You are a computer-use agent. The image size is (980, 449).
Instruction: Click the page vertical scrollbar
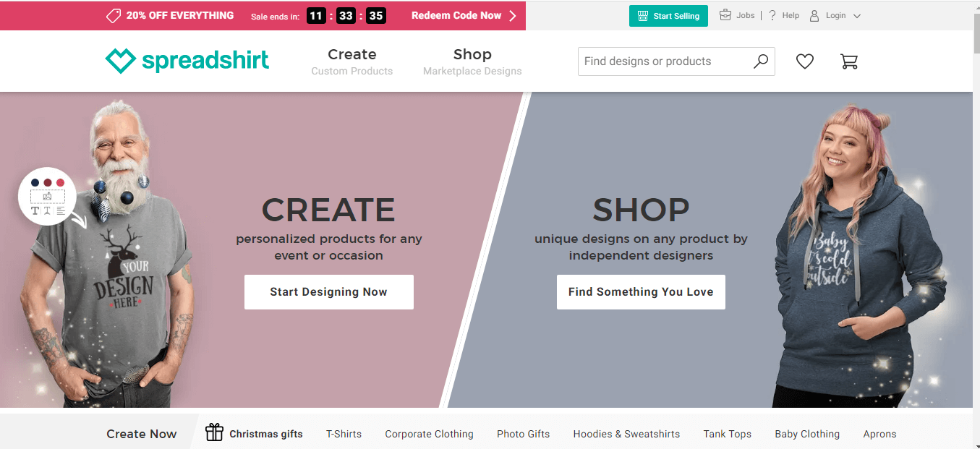click(975, 224)
